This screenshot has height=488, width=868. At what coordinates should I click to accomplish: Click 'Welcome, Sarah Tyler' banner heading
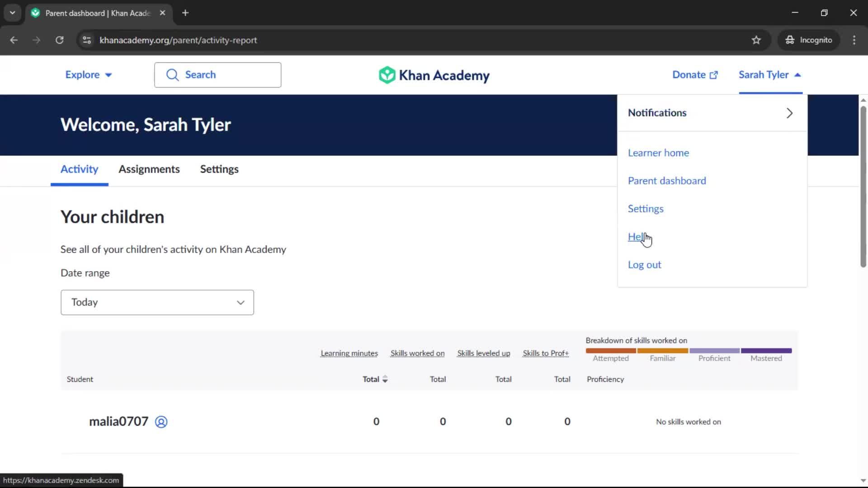pyautogui.click(x=146, y=125)
